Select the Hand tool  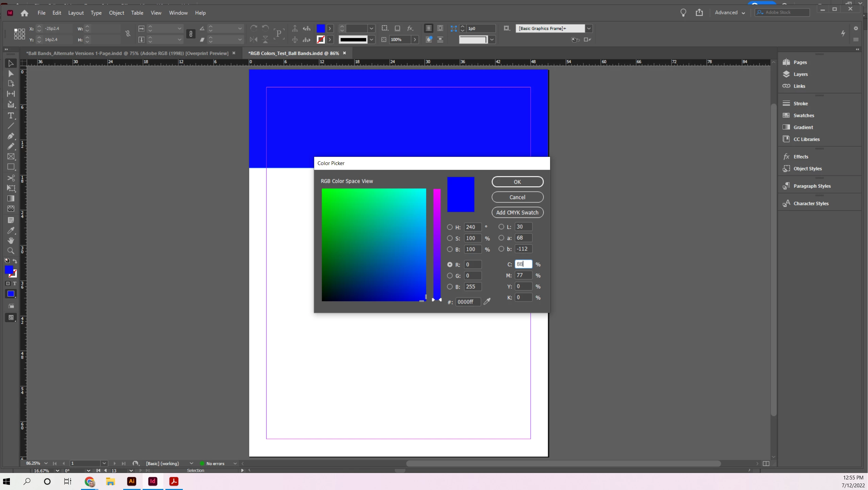coord(11,241)
